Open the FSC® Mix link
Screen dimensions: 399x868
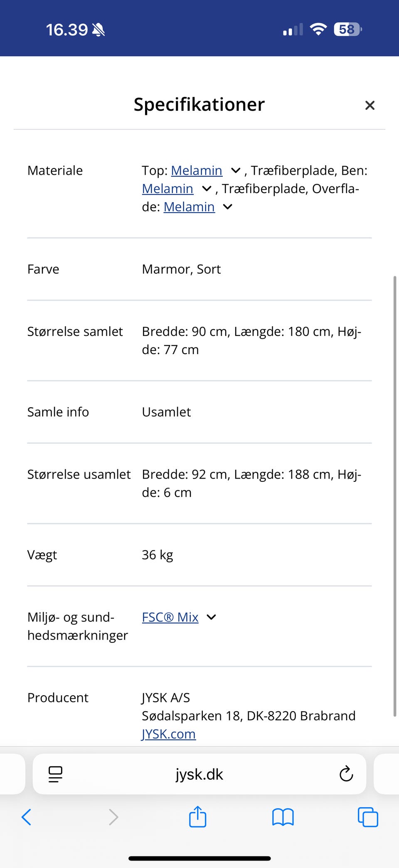pyautogui.click(x=170, y=617)
